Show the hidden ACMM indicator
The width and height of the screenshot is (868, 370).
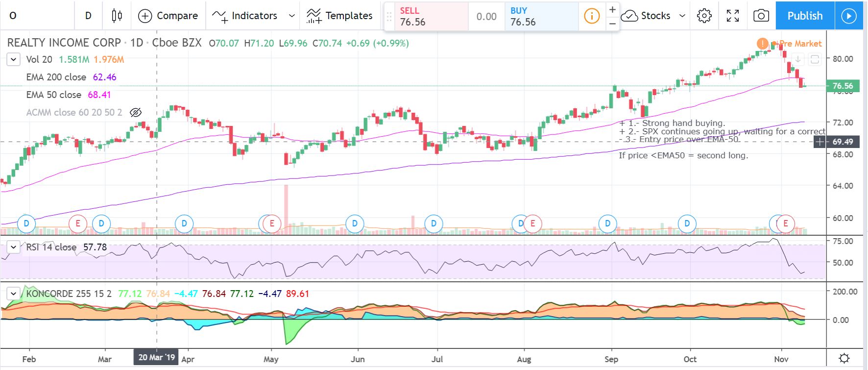click(136, 112)
